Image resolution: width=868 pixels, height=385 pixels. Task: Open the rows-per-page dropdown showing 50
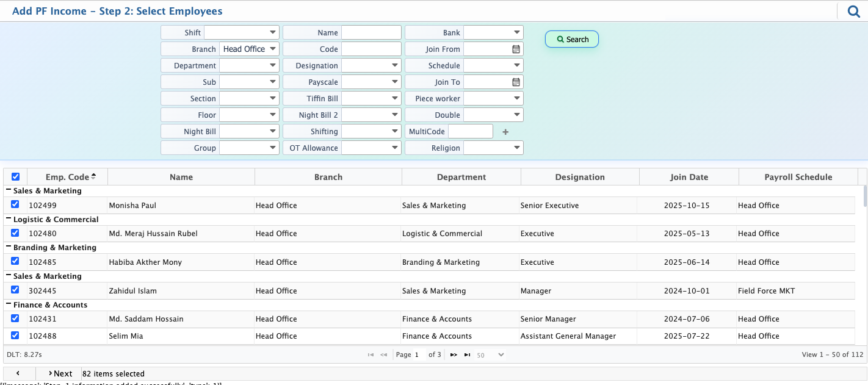click(x=490, y=354)
